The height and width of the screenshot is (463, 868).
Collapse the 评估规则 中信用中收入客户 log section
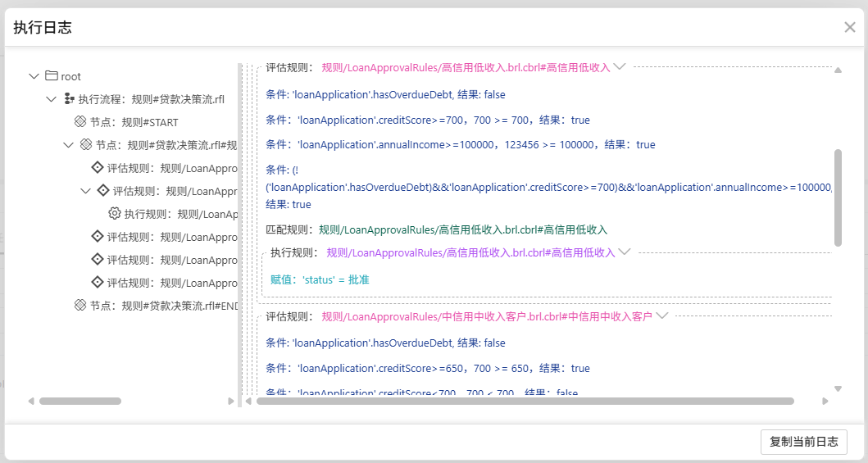point(662,315)
